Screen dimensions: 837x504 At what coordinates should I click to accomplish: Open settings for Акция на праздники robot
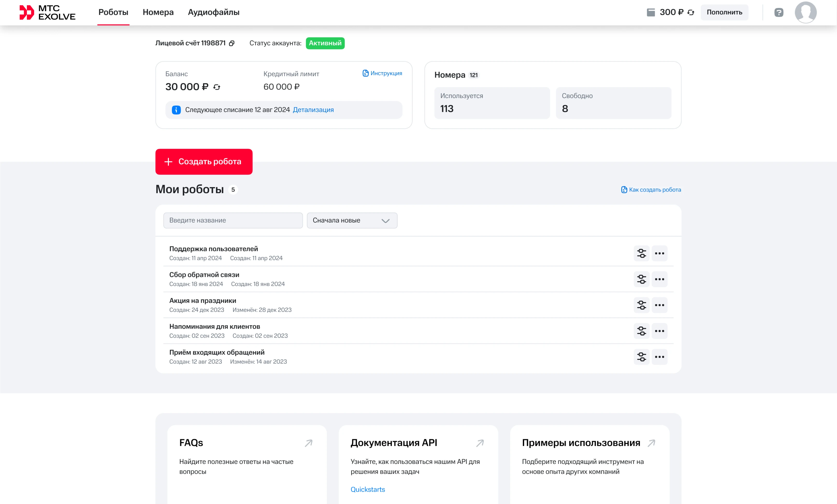tap(642, 305)
